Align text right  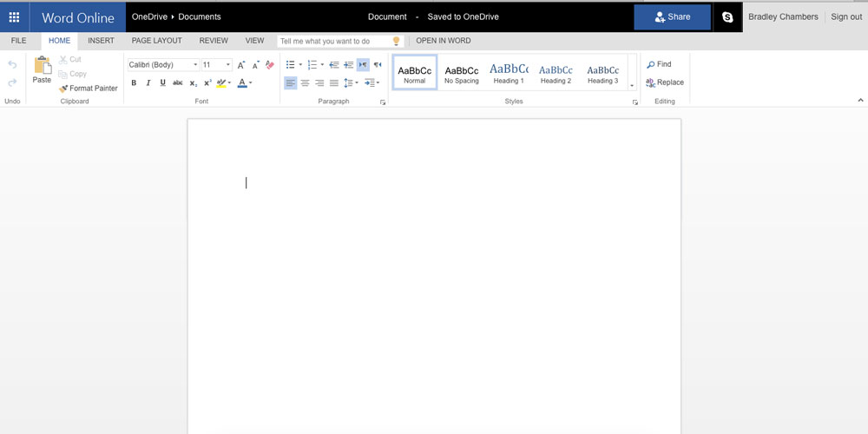[x=319, y=83]
